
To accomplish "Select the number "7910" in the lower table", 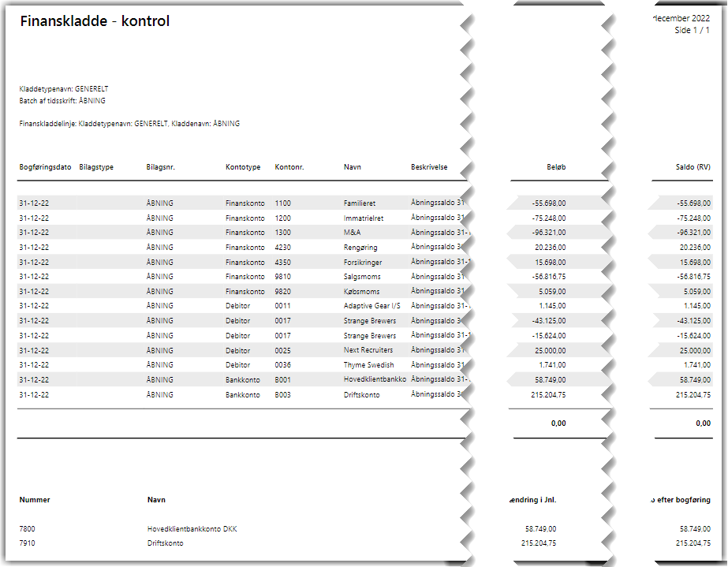I will pyautogui.click(x=27, y=543).
